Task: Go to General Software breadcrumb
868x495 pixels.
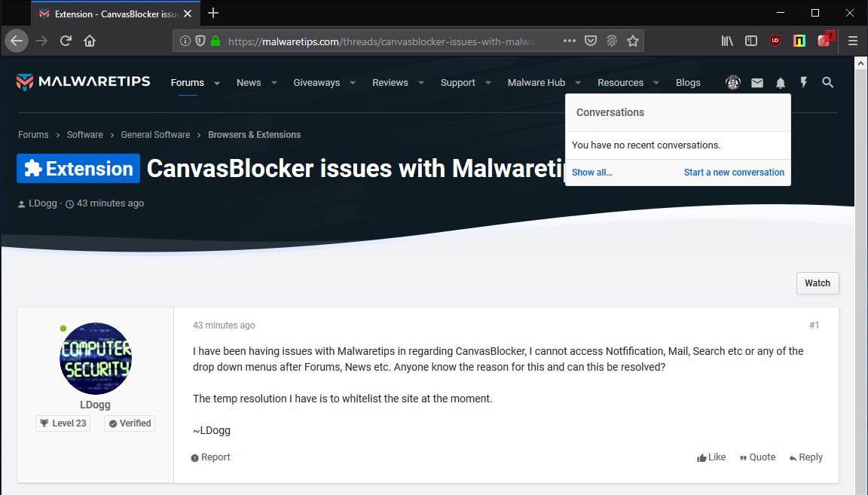Action: [155, 135]
